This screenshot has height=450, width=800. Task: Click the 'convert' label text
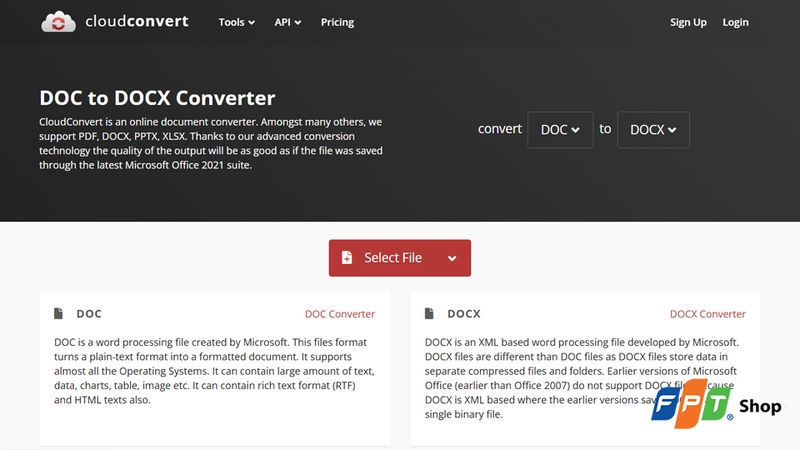click(x=499, y=129)
